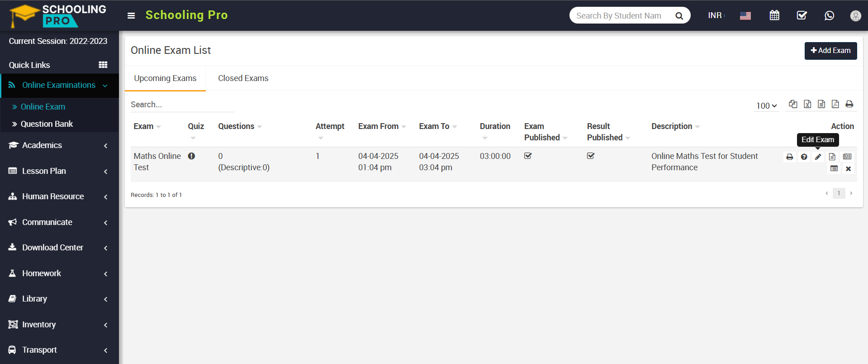Delete the Maths Online Test exam
868x364 pixels.
pos(848,168)
